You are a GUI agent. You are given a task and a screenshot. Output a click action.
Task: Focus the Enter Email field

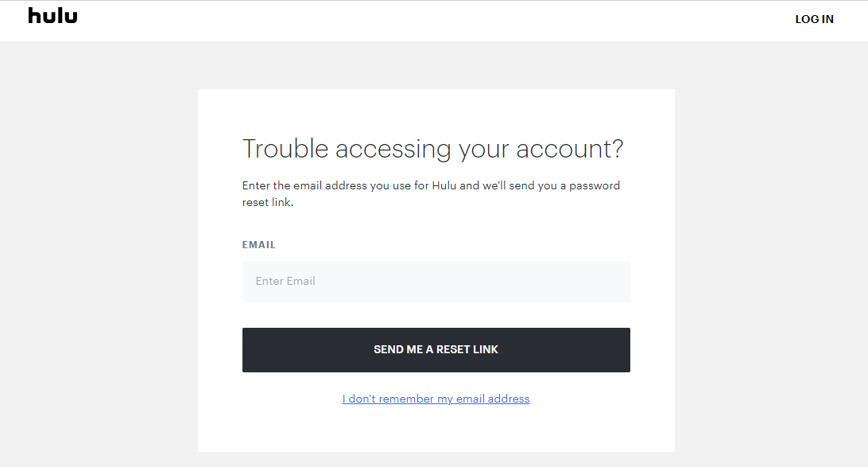point(436,282)
